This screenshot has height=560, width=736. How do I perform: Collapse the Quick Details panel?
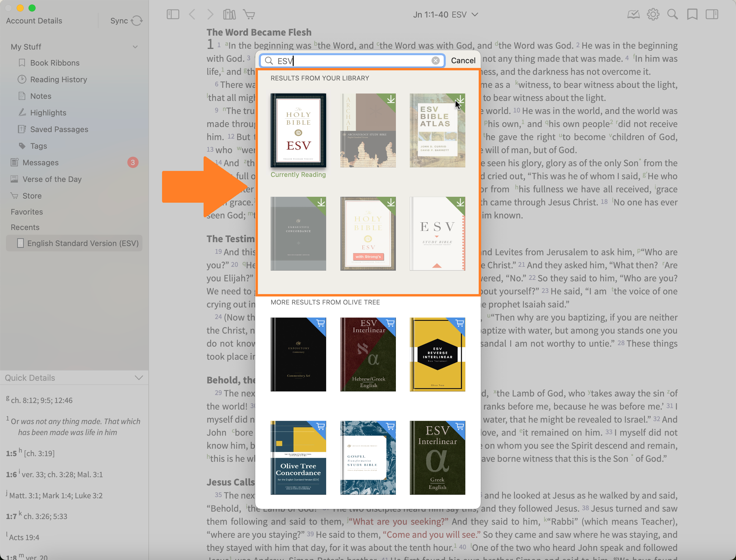click(x=139, y=378)
